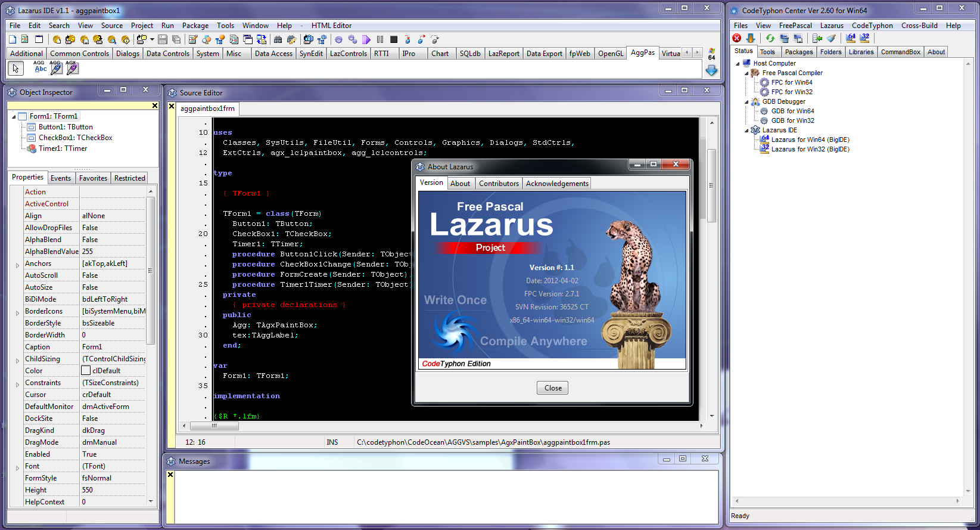Image resolution: width=980 pixels, height=530 pixels.
Task: Click the clean brush icon in CodeTyphon Center
Action: (x=831, y=38)
